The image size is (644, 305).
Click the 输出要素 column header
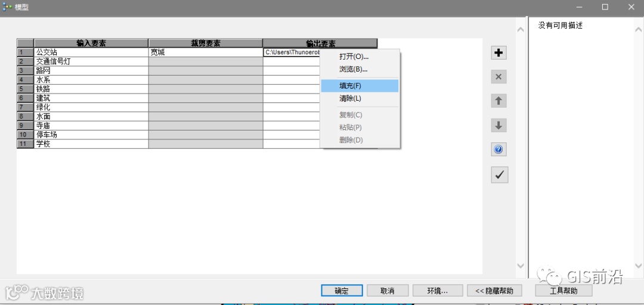tap(320, 43)
